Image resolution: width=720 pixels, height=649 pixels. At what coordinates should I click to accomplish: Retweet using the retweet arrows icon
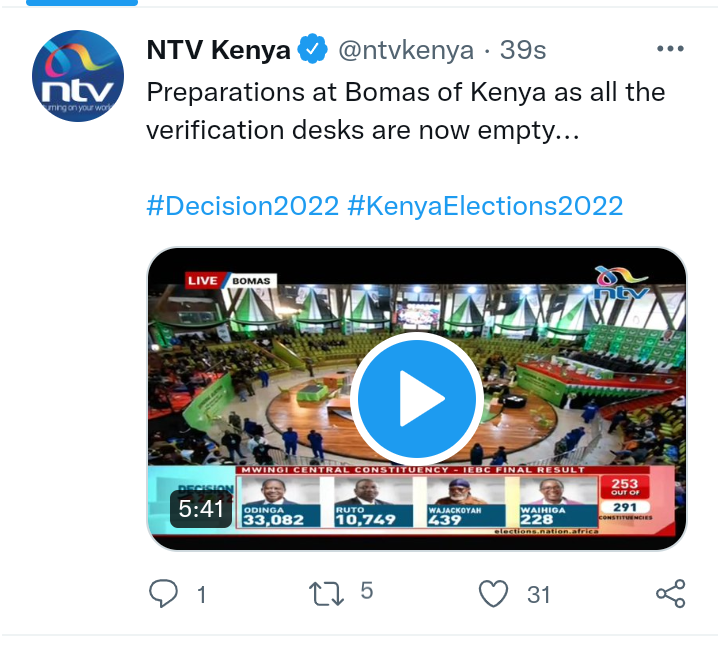326,594
